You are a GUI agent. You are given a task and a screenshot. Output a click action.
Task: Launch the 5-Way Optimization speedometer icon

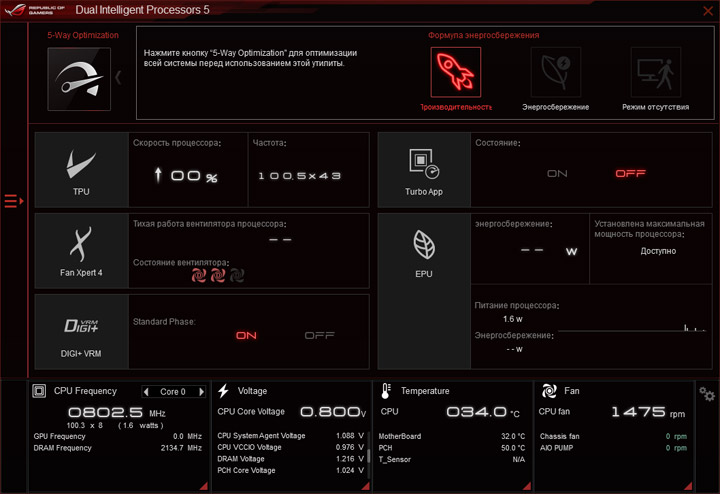79,79
